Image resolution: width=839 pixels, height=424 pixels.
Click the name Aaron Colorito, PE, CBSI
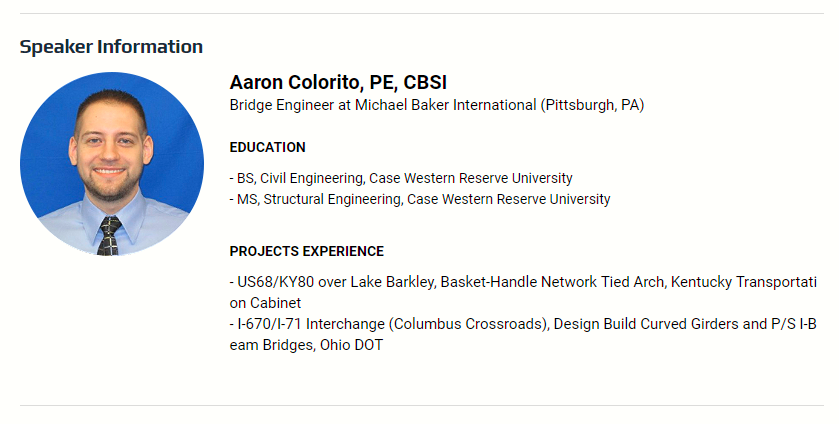click(338, 82)
